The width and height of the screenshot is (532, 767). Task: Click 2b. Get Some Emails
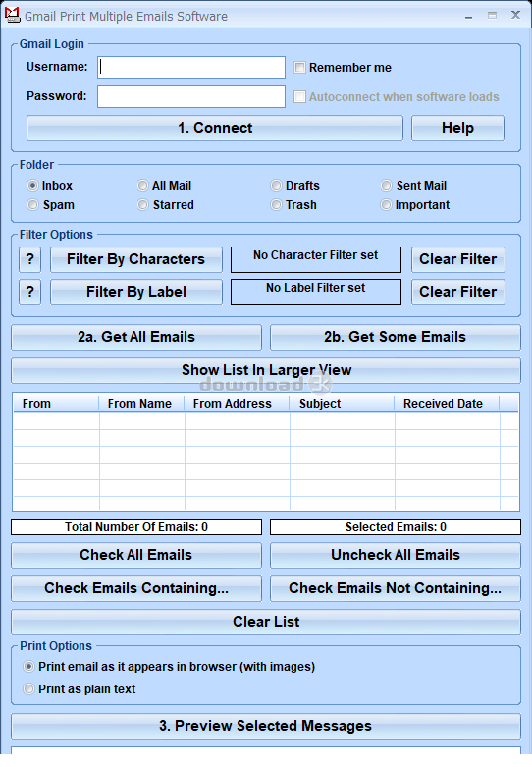(x=396, y=337)
